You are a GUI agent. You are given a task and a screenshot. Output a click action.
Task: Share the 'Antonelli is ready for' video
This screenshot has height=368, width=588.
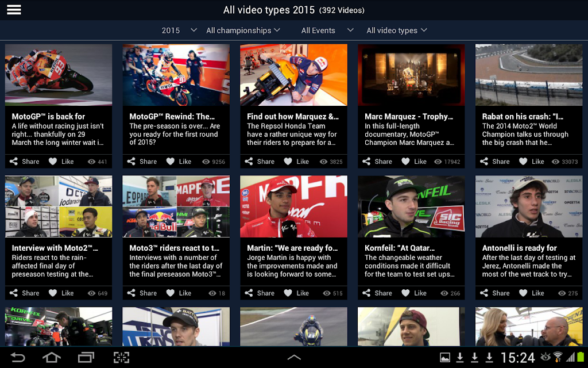(494, 293)
